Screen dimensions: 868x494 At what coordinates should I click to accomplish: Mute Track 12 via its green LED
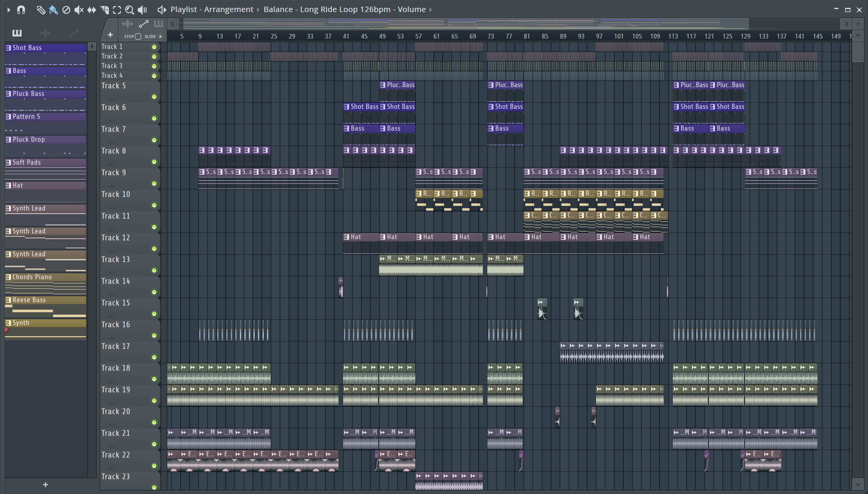pyautogui.click(x=154, y=249)
